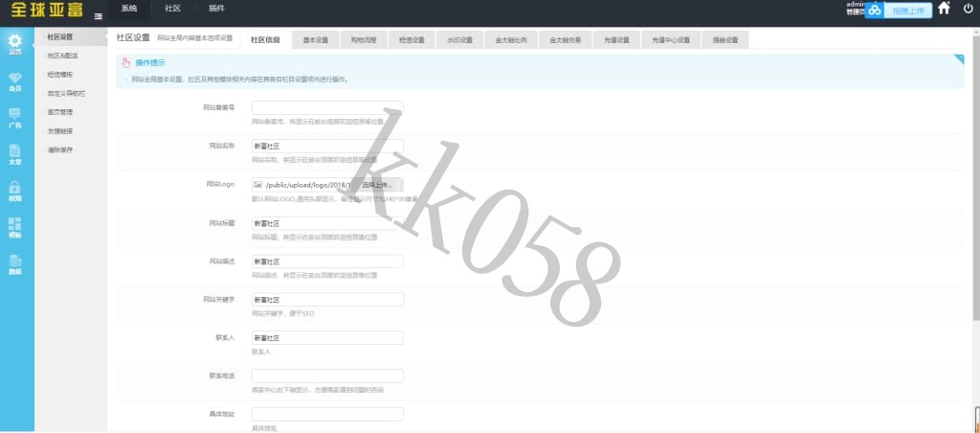Click into the 网站关键字 input field
Viewport: 980px width, 433px height.
pyautogui.click(x=327, y=300)
